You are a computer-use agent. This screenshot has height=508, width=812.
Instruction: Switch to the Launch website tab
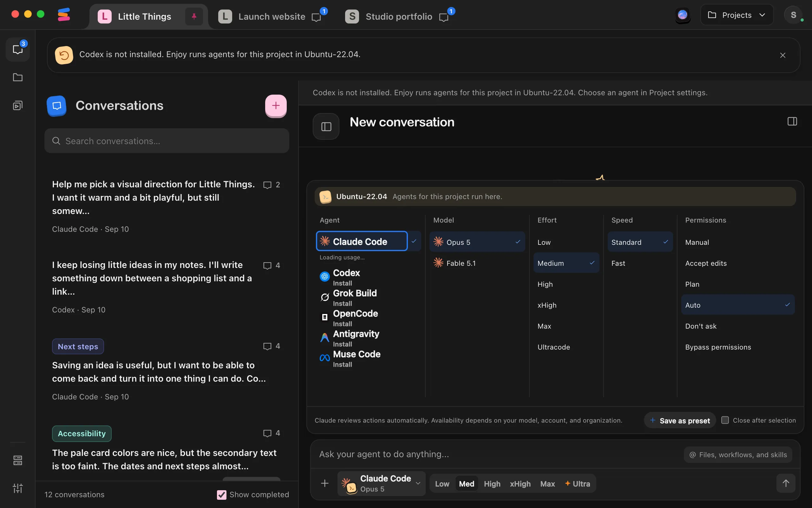[272, 17]
